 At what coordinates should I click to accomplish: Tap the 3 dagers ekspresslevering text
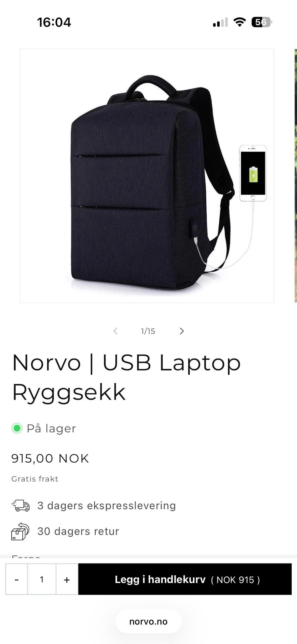pos(106,506)
